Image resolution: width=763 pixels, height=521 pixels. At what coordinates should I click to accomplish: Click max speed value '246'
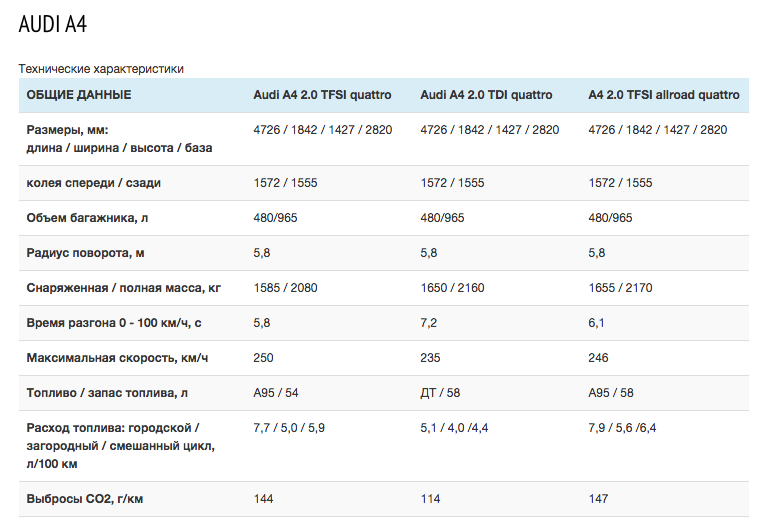tap(598, 358)
